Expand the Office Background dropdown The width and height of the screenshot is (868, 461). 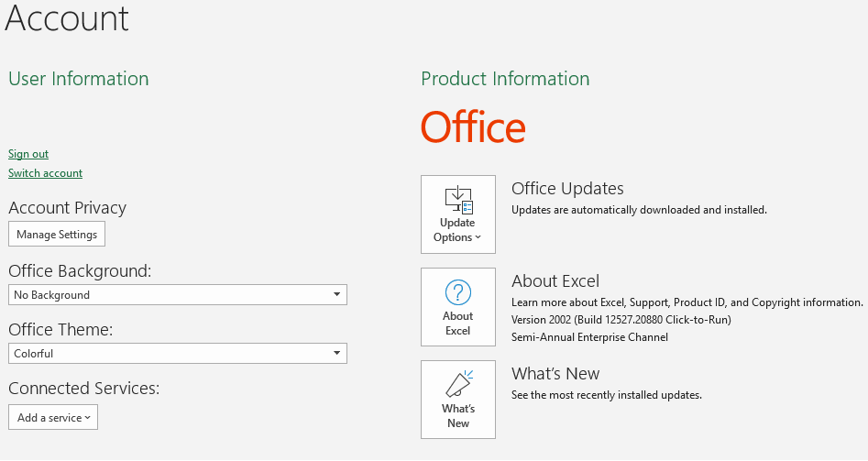point(178,295)
